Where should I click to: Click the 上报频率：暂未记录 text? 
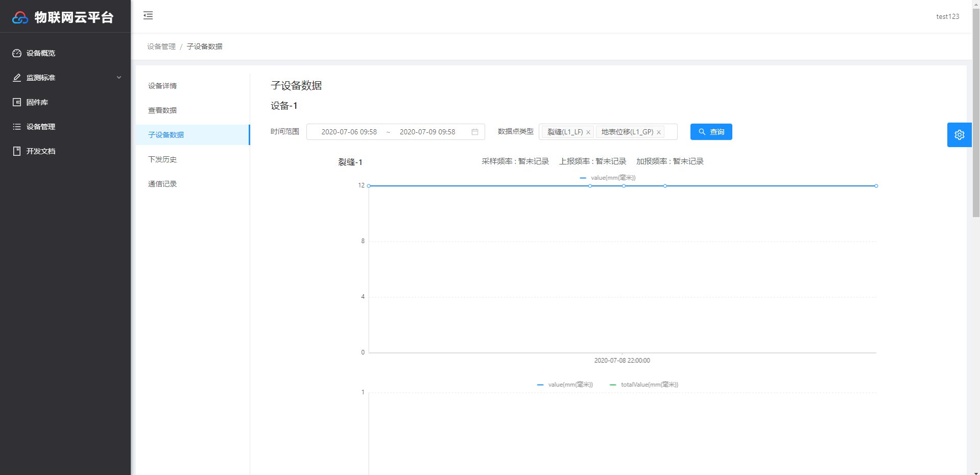592,161
